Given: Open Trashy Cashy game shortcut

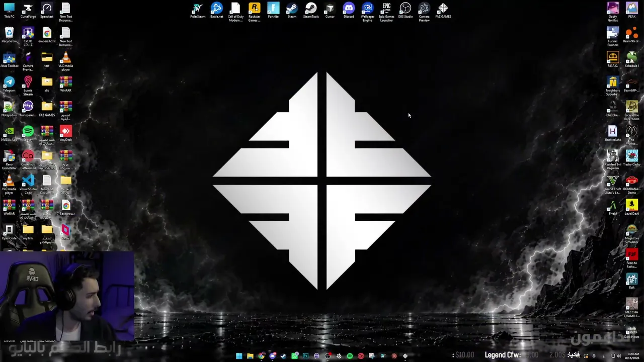Looking at the screenshot, I should [631, 158].
